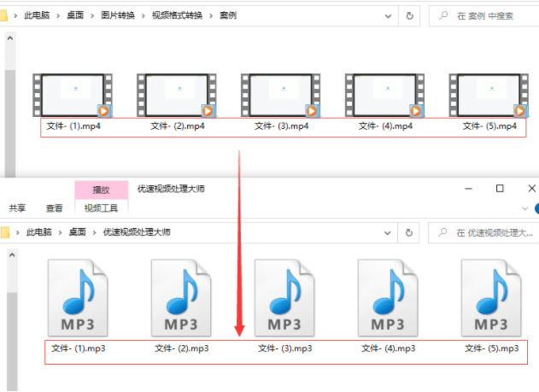Click the MP3 icon of 文件- (3).mp3
The image size is (539, 392).
click(x=284, y=298)
